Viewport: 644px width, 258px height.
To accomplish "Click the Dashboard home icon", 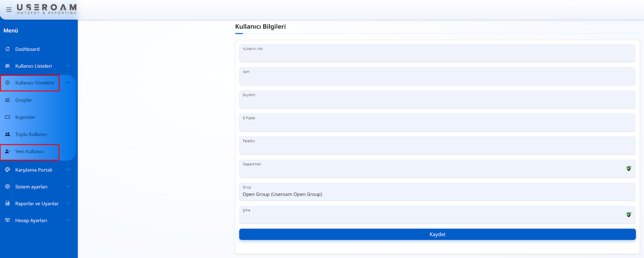I will pos(8,49).
